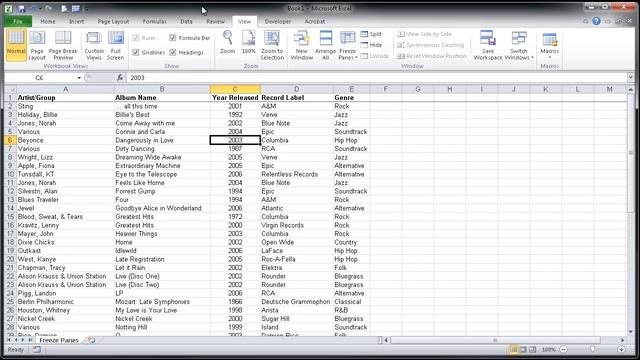The width and height of the screenshot is (640, 360).
Task: Open Custom Views dialog
Action: click(x=94, y=45)
